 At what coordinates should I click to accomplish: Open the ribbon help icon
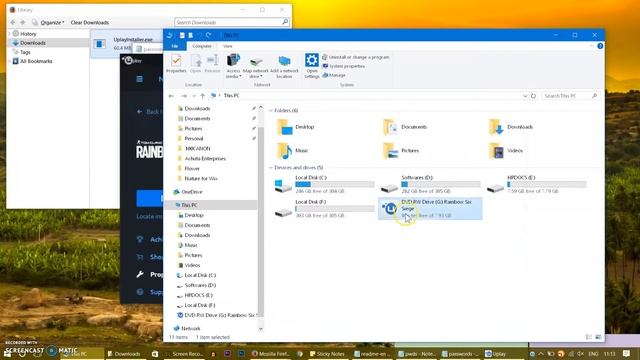pos(600,46)
